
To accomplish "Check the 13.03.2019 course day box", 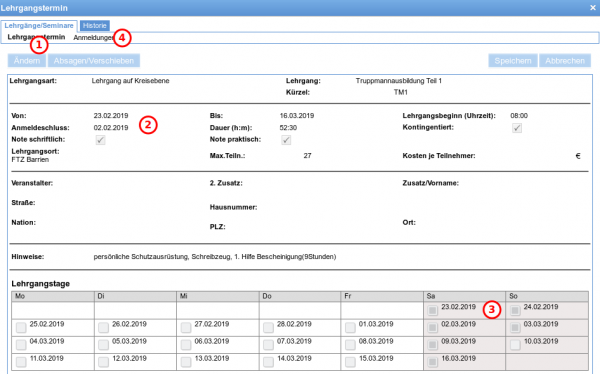I will click(x=186, y=362).
